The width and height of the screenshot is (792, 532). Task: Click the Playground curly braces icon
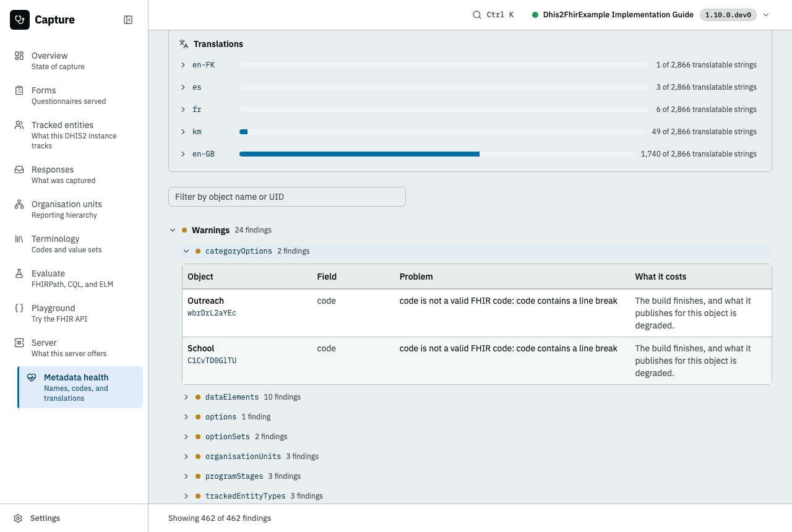19,308
